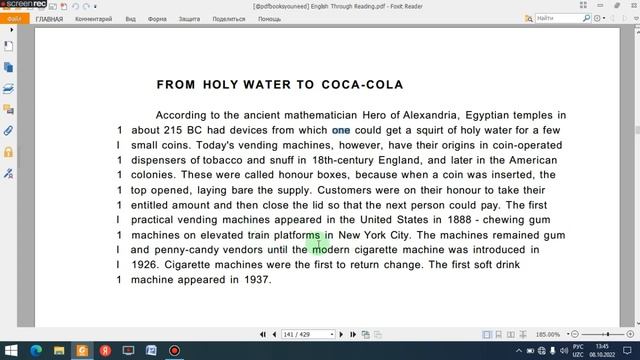Open the Security lock panel

8,152
